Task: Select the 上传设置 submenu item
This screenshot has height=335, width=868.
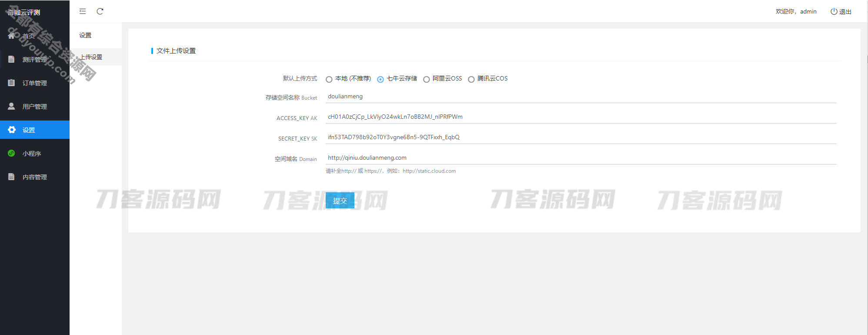Action: point(96,57)
